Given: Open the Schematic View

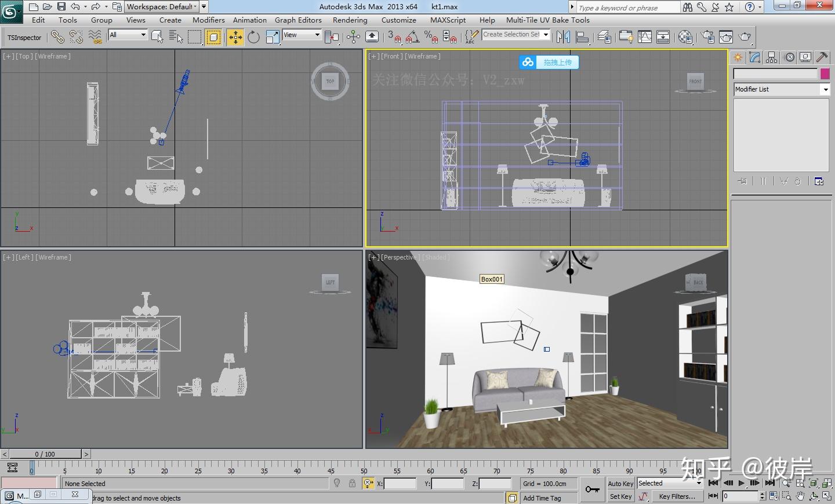Looking at the screenshot, I should [663, 37].
